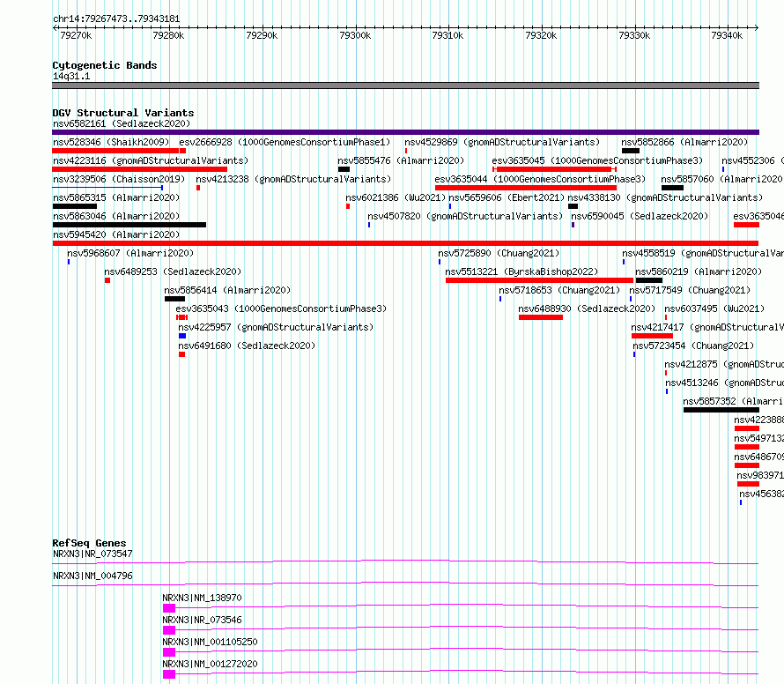Click the DGV Structural Variants track title
Viewport: 784px width, 684px height.
click(123, 113)
